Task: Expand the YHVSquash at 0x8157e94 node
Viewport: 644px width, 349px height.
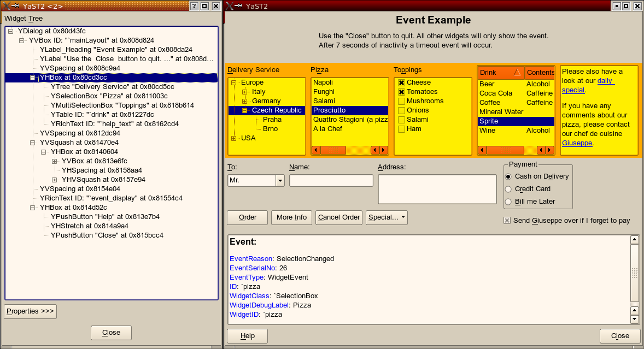Action: coord(55,180)
